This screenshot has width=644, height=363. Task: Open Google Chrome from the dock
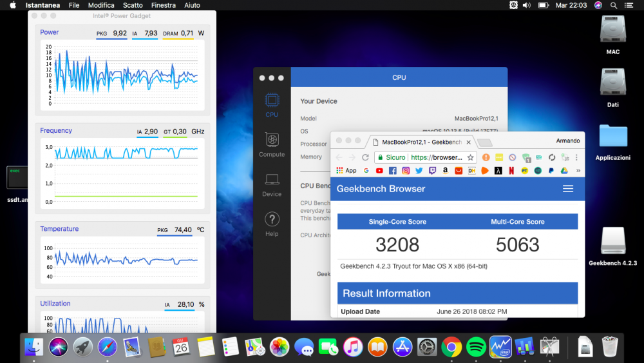451,348
